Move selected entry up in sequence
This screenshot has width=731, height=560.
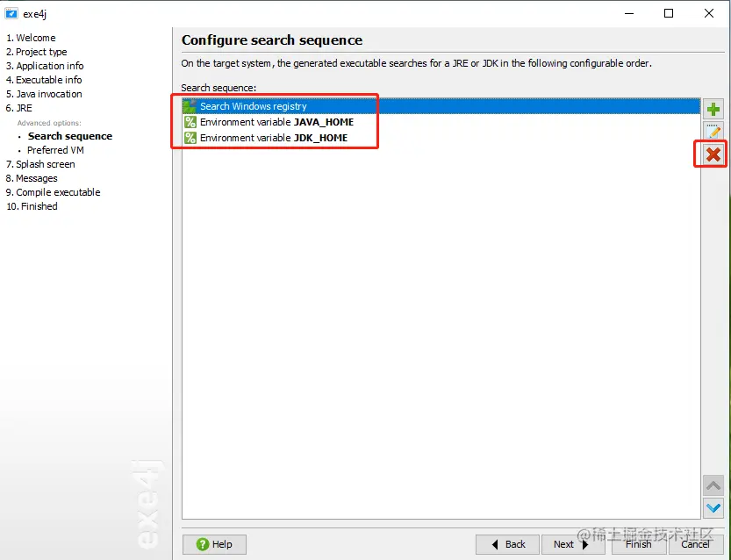[713, 485]
